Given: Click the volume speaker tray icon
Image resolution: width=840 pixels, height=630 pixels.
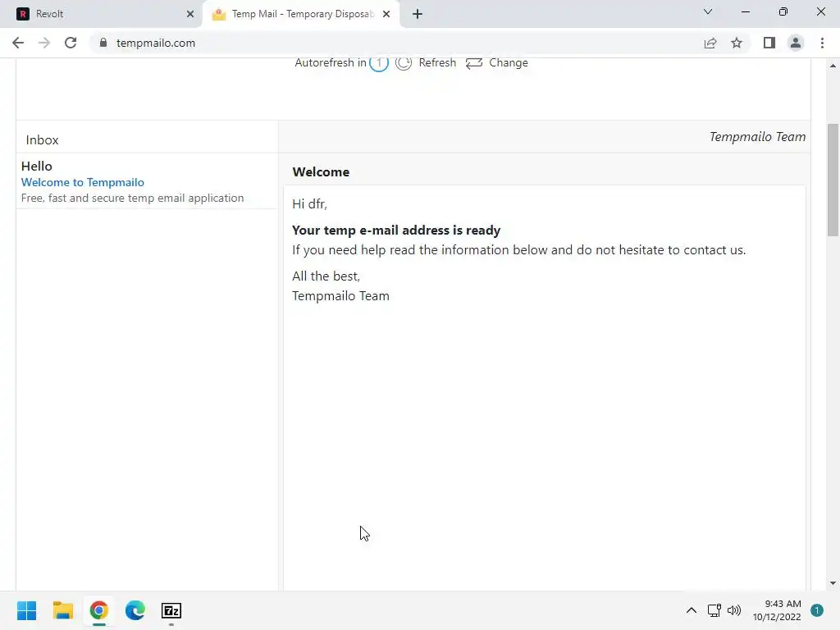Looking at the screenshot, I should [x=734, y=610].
